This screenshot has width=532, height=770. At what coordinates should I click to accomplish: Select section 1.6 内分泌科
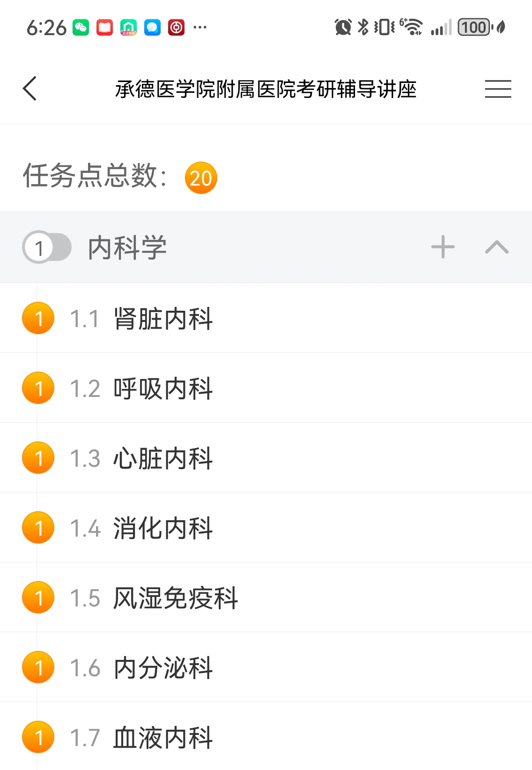pos(163,668)
